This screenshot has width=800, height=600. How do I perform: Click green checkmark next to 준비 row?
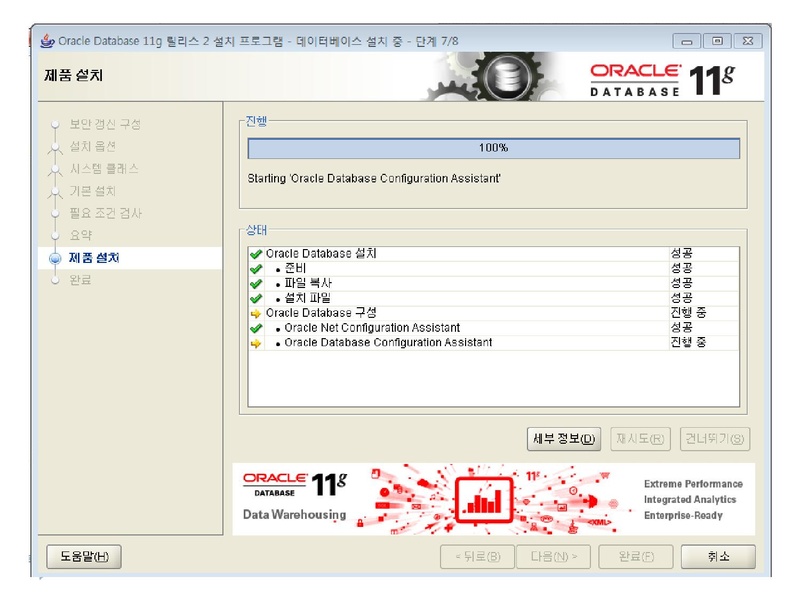pos(256,269)
